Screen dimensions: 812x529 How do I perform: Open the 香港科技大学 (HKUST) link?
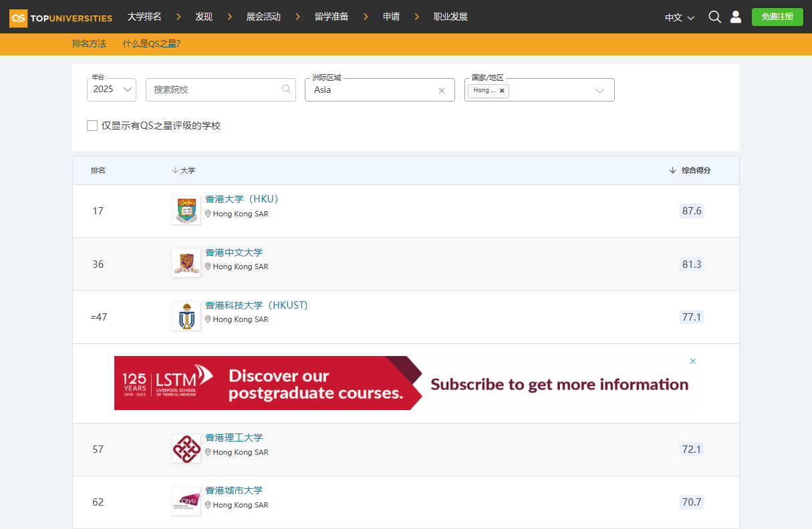point(257,305)
